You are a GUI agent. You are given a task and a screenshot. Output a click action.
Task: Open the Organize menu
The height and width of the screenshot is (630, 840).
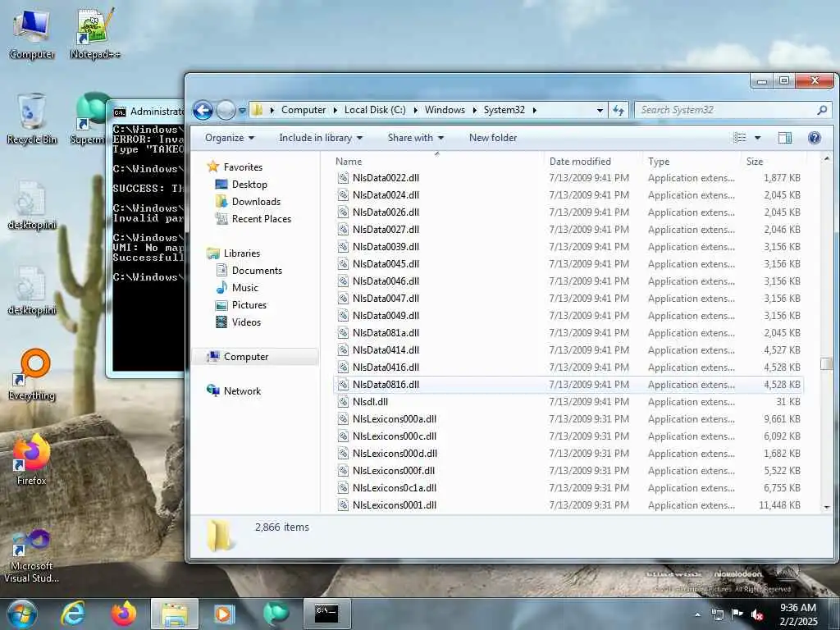coord(230,138)
